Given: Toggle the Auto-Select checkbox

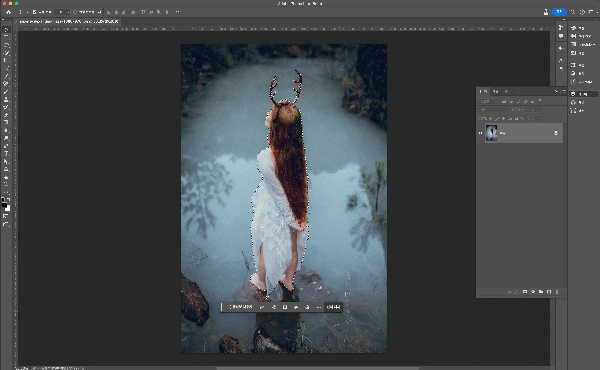Looking at the screenshot, I should pyautogui.click(x=34, y=12).
